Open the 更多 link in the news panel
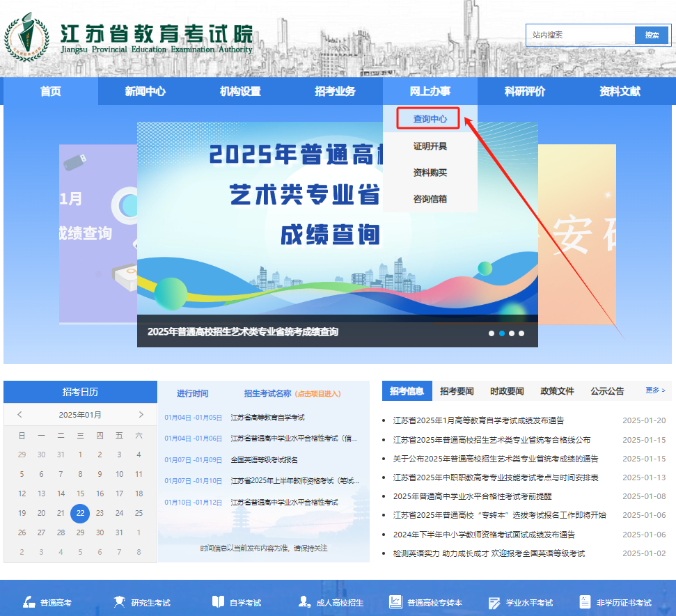The width and height of the screenshot is (676, 616). [x=655, y=390]
